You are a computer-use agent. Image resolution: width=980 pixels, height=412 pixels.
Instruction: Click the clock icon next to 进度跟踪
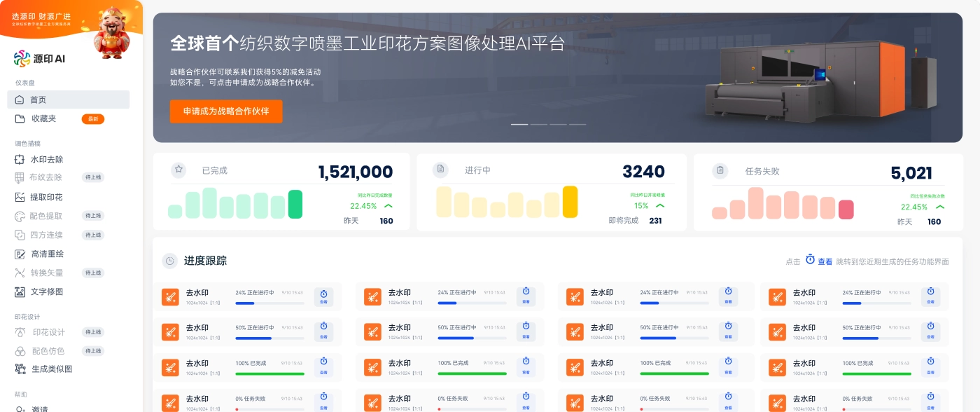pos(169,261)
